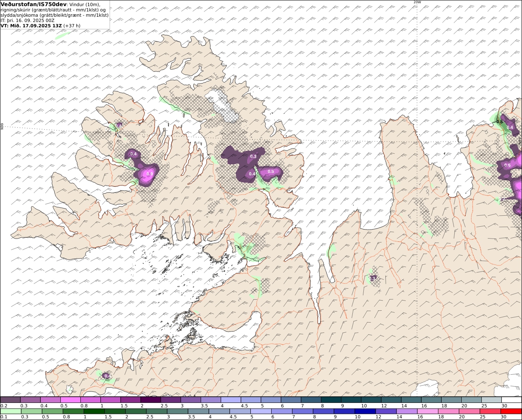Click the violet 12 swatch in lower legend row
Image resolution: width=522 pixels, height=420 pixels.
(x=386, y=411)
